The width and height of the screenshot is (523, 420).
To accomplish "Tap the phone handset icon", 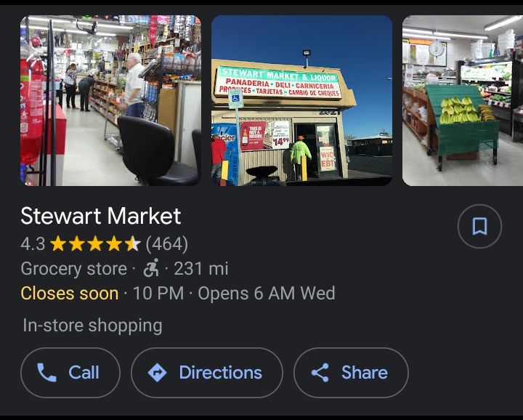I will 46,372.
